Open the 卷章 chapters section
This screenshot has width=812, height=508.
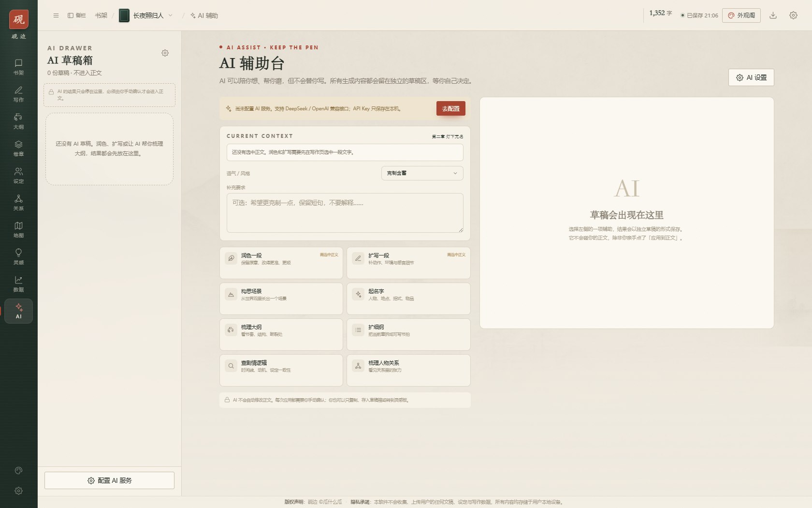click(x=18, y=148)
